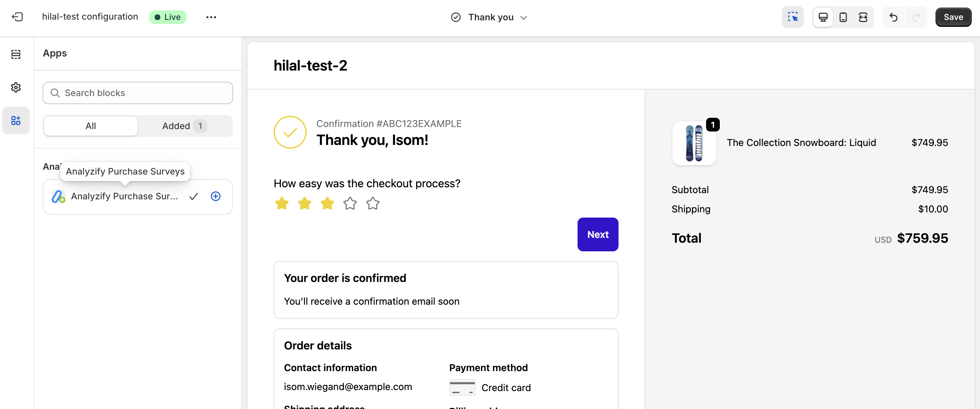Switch to the All blocks tab

(90, 126)
